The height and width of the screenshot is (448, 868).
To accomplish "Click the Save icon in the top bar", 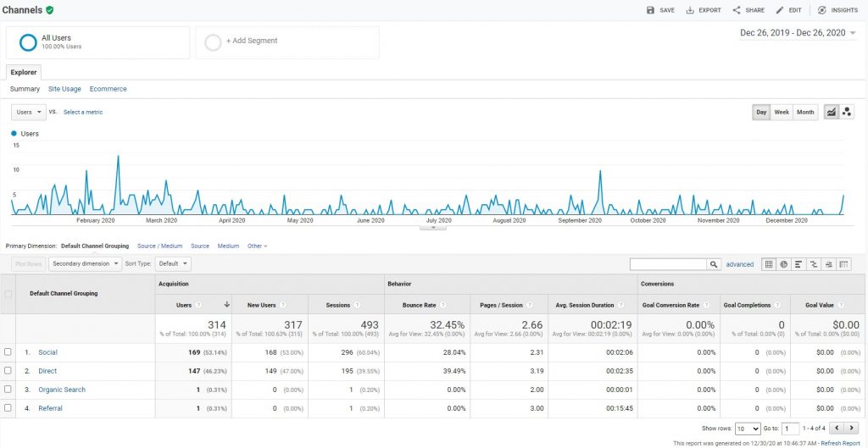I will point(650,10).
